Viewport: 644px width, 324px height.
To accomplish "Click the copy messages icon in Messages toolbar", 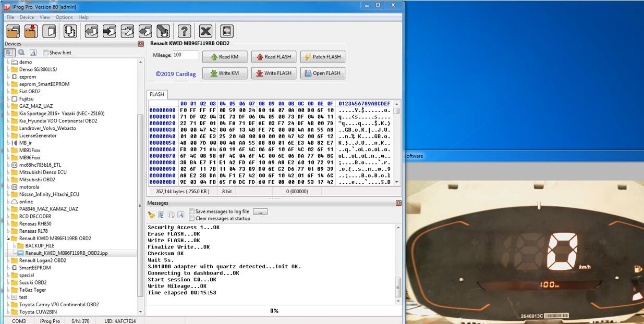I will pyautogui.click(x=171, y=215).
